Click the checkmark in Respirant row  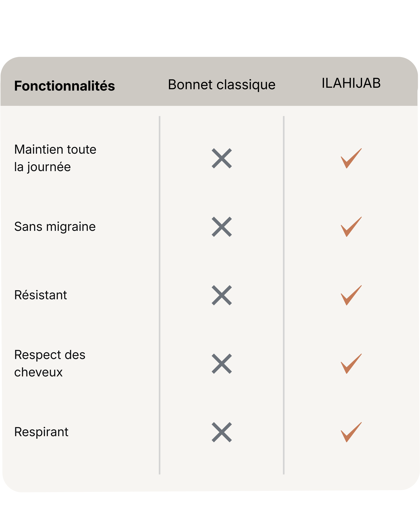pyautogui.click(x=351, y=432)
